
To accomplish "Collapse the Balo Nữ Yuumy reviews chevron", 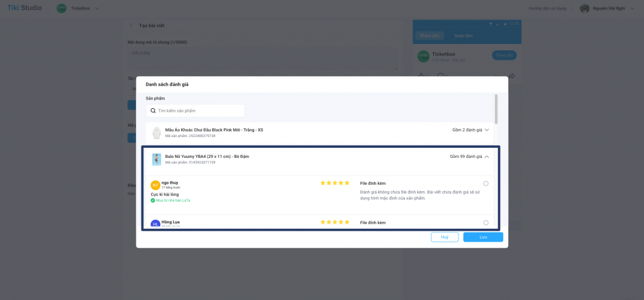I will [x=487, y=157].
